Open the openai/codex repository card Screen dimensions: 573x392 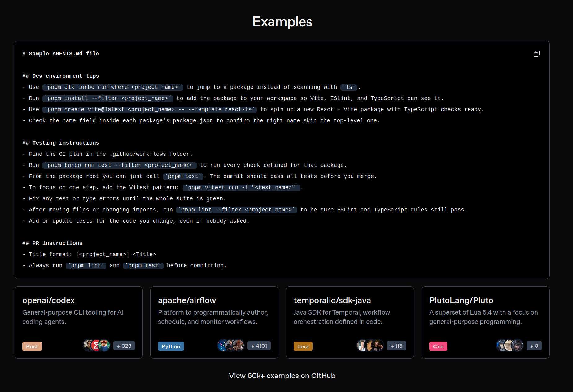79,322
